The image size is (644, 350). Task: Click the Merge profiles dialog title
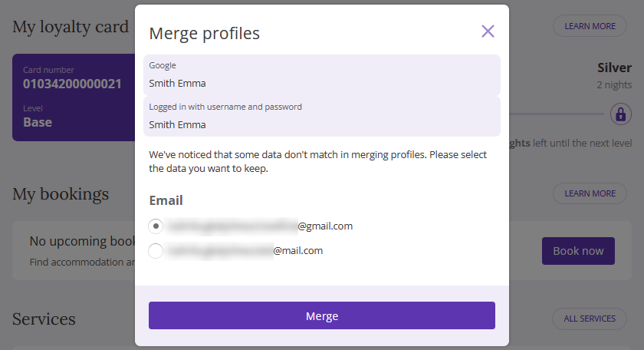click(204, 33)
